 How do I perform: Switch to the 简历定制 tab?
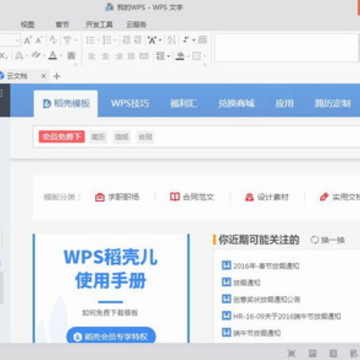click(x=332, y=103)
